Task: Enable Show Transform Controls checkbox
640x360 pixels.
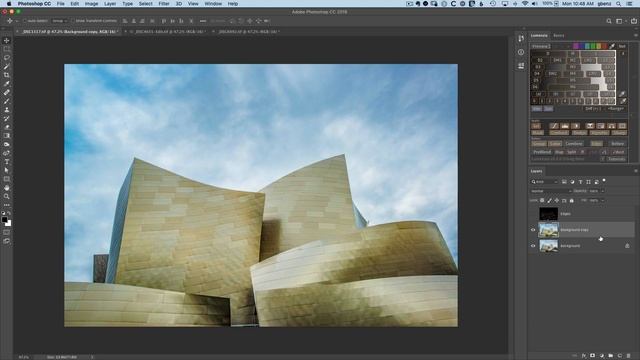Action: [73, 21]
